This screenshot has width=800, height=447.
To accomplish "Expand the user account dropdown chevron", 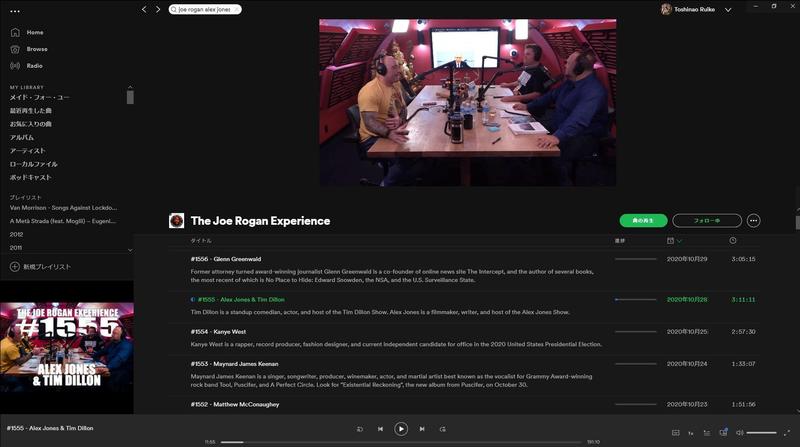I will coord(728,10).
